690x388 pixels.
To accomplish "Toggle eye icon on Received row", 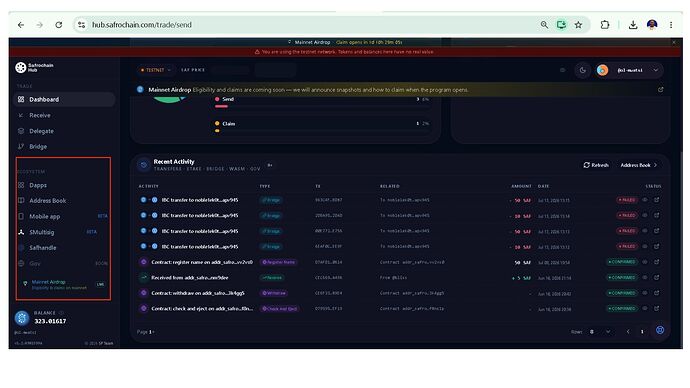I will 645,277.
